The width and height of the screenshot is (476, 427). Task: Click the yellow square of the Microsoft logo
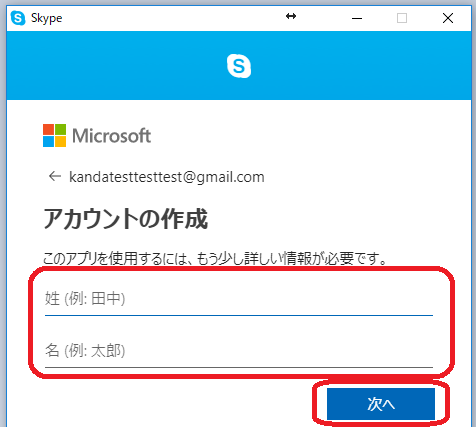point(60,142)
